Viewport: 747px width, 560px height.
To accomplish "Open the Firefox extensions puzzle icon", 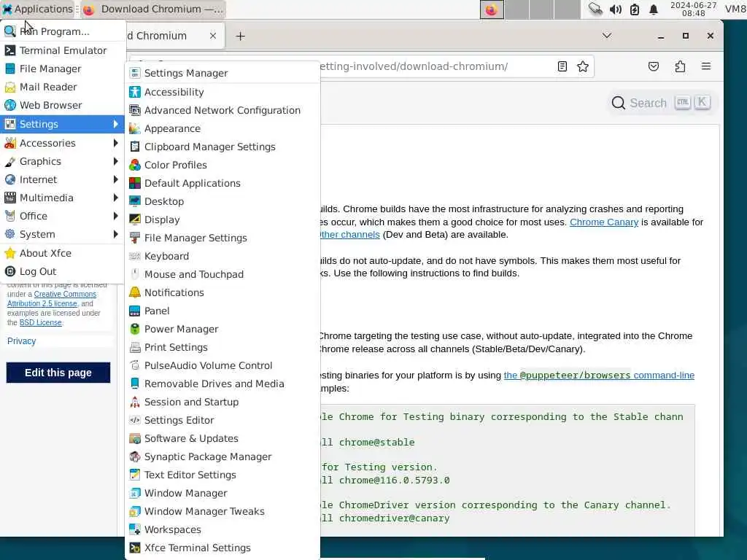I will click(x=680, y=66).
